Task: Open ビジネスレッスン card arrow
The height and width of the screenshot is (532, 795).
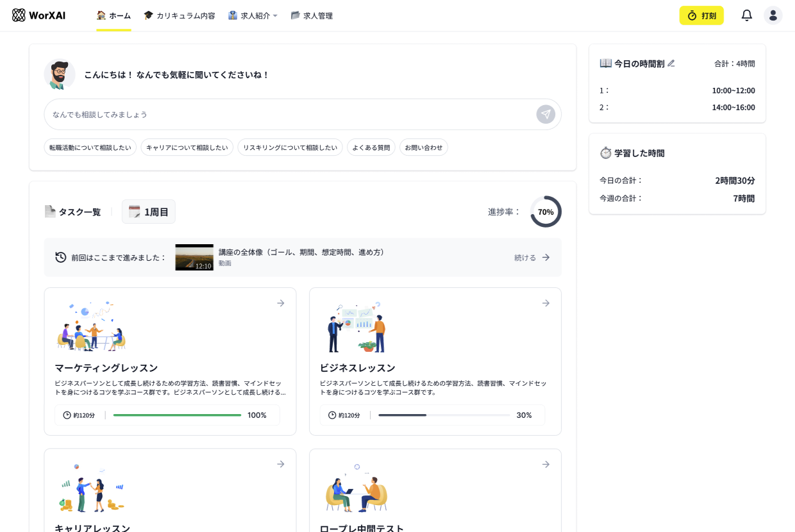Action: tap(546, 303)
